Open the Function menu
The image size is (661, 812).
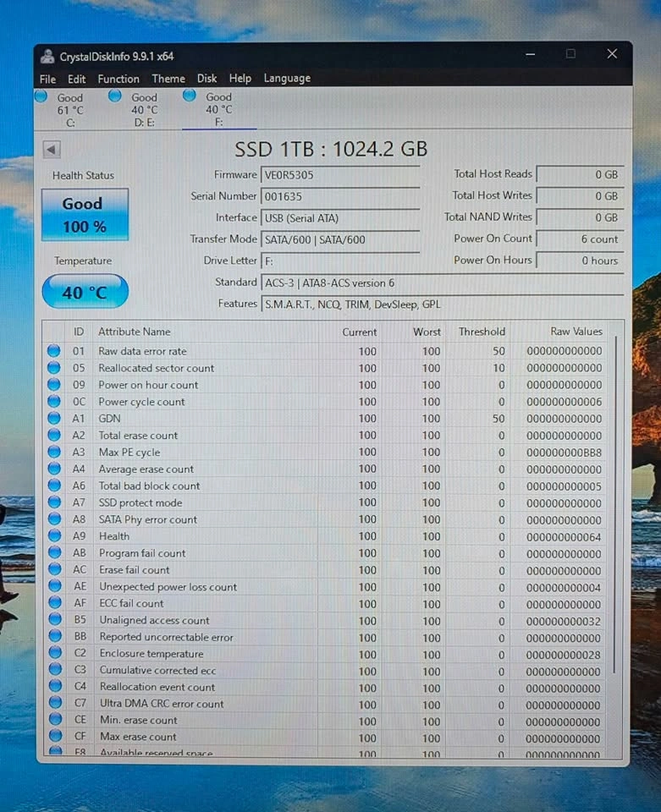click(x=118, y=79)
